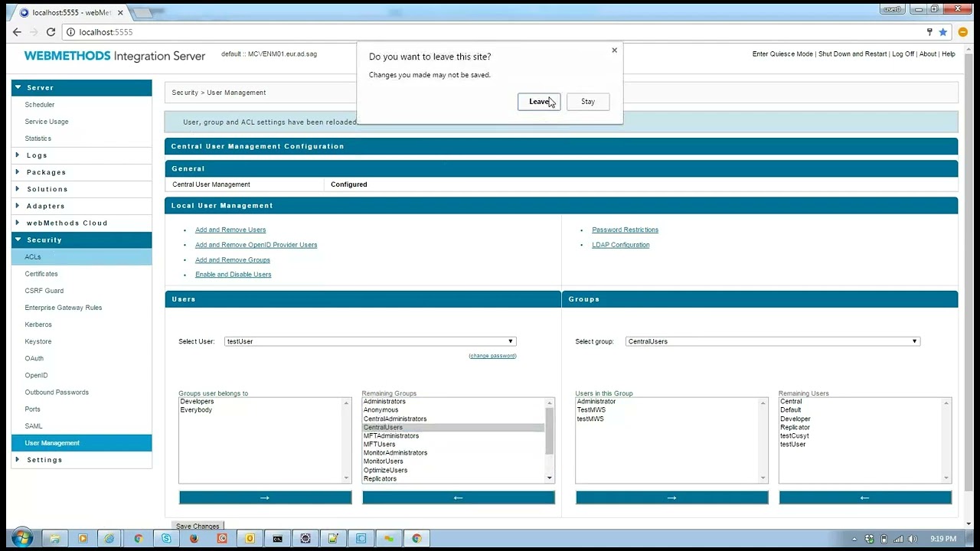Select TestMWS in Users in this Group
The width and height of the screenshot is (980, 551).
click(591, 410)
